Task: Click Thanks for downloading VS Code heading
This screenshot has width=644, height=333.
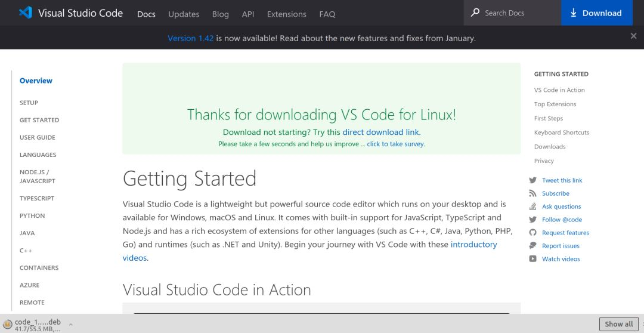Action: click(x=321, y=115)
